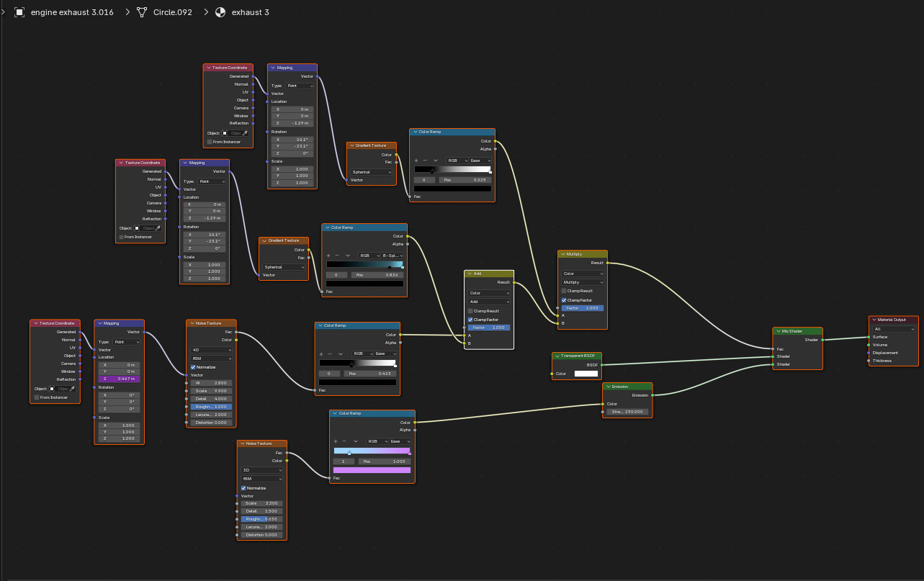
Task: Open white Color swatch on Transparent BSDF
Action: click(x=586, y=374)
